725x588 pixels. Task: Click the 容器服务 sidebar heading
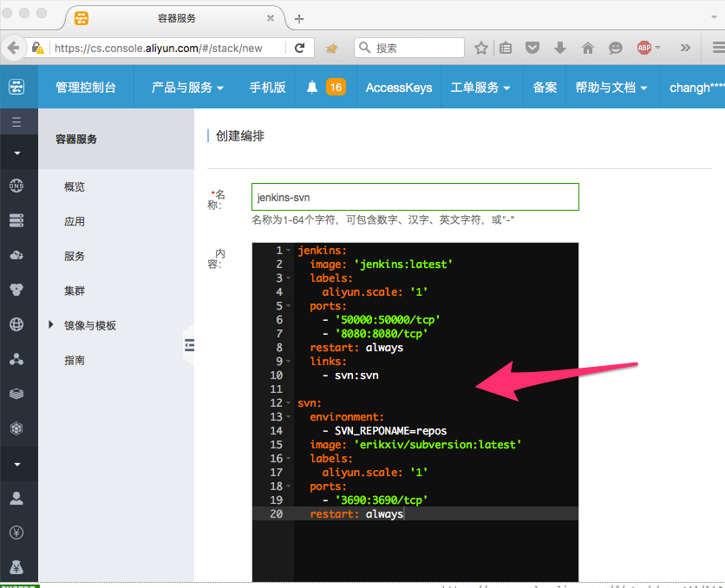(x=75, y=139)
